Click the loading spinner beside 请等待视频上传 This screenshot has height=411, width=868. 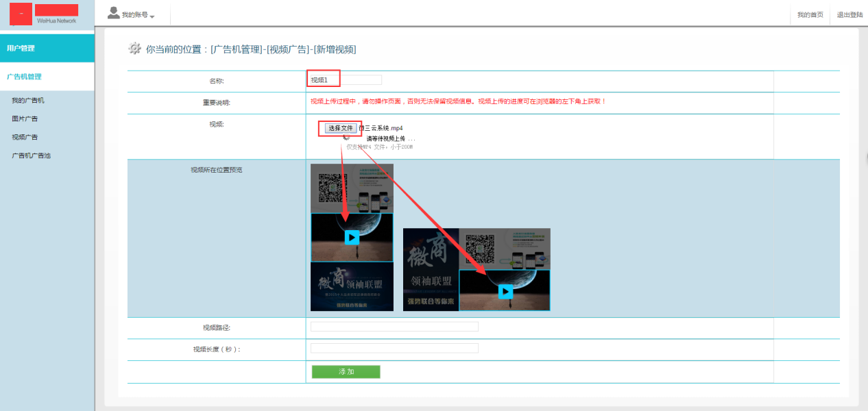pyautogui.click(x=346, y=138)
